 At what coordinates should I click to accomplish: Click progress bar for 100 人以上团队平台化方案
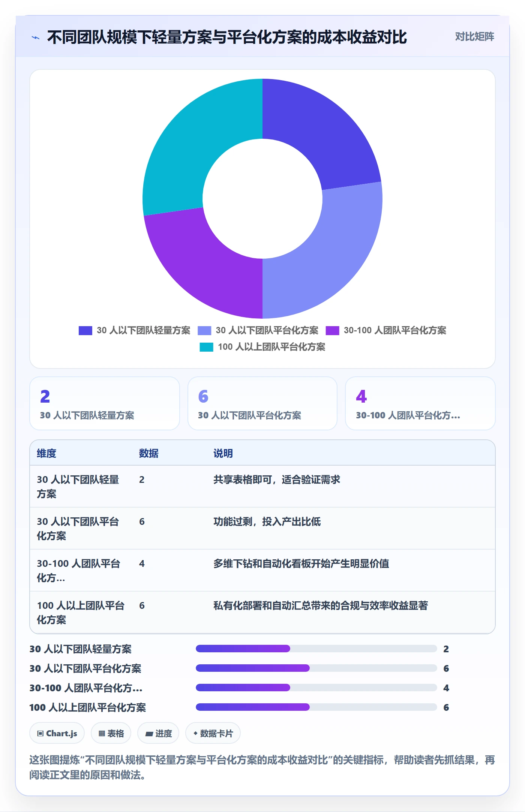pyautogui.click(x=316, y=707)
